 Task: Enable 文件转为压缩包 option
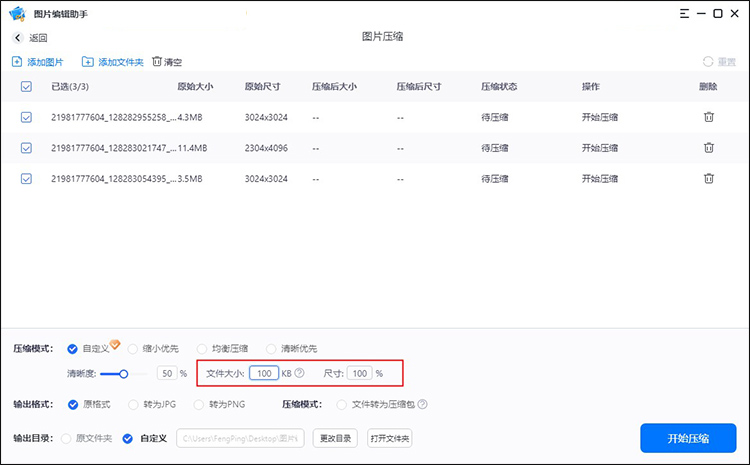tap(342, 405)
